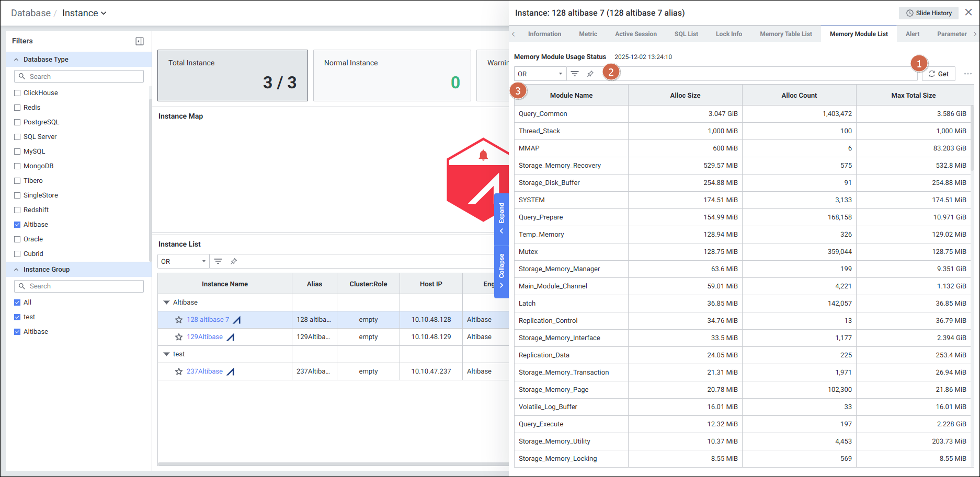Collapse the Altibase group in Instance List
The width and height of the screenshot is (980, 477).
[167, 303]
